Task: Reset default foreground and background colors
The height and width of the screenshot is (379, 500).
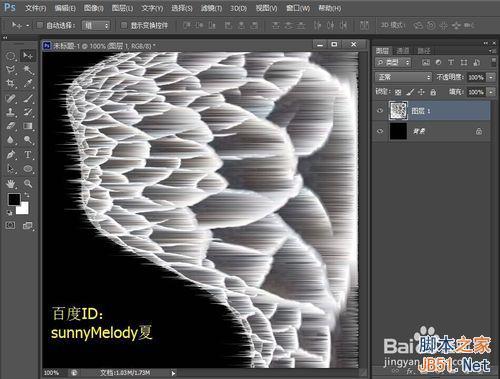Action: coord(10,213)
